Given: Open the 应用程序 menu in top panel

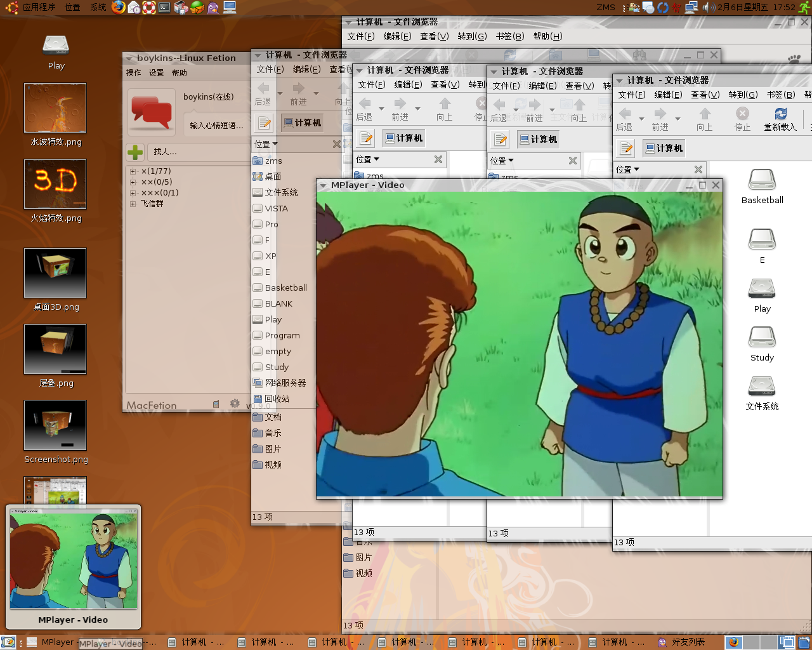Looking at the screenshot, I should (x=39, y=7).
